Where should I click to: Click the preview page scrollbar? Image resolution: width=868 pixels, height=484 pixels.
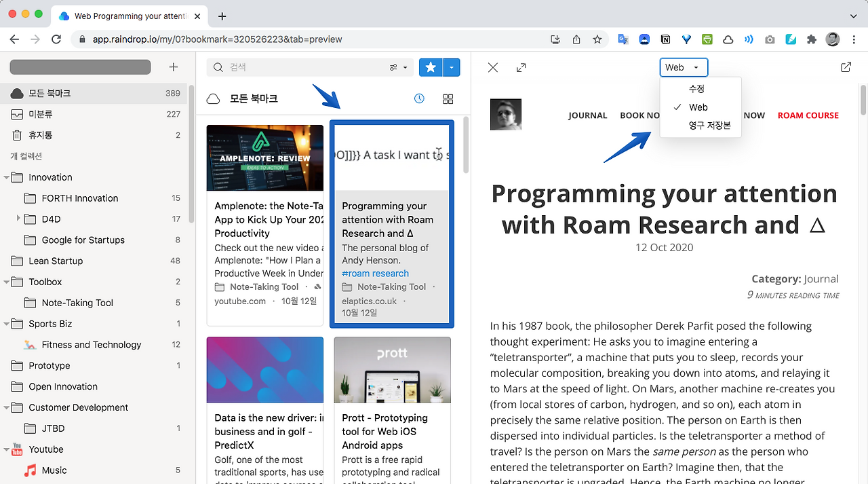pyautogui.click(x=863, y=98)
